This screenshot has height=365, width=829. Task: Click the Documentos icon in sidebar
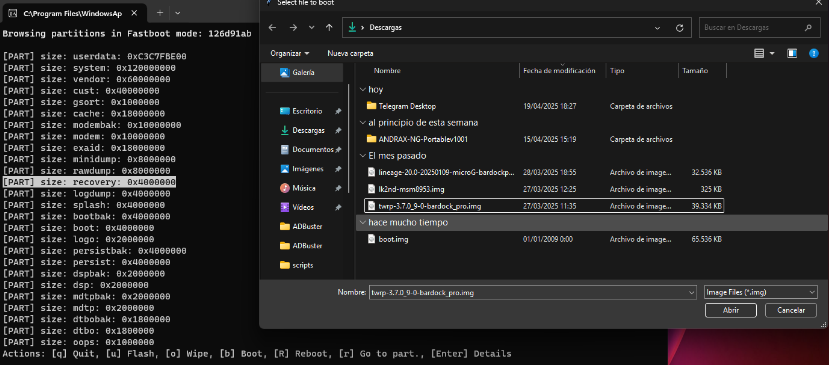click(284, 150)
